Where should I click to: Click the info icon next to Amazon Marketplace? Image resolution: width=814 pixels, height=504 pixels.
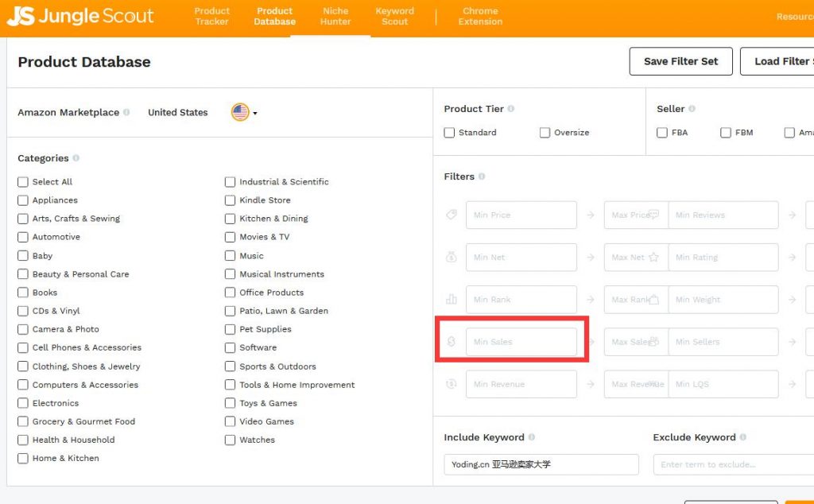pos(126,113)
